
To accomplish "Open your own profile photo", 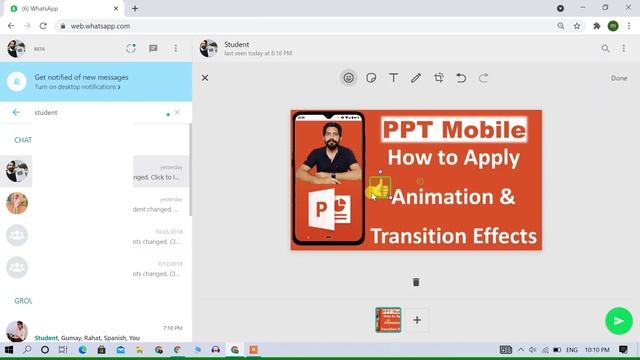I will 16,49.
